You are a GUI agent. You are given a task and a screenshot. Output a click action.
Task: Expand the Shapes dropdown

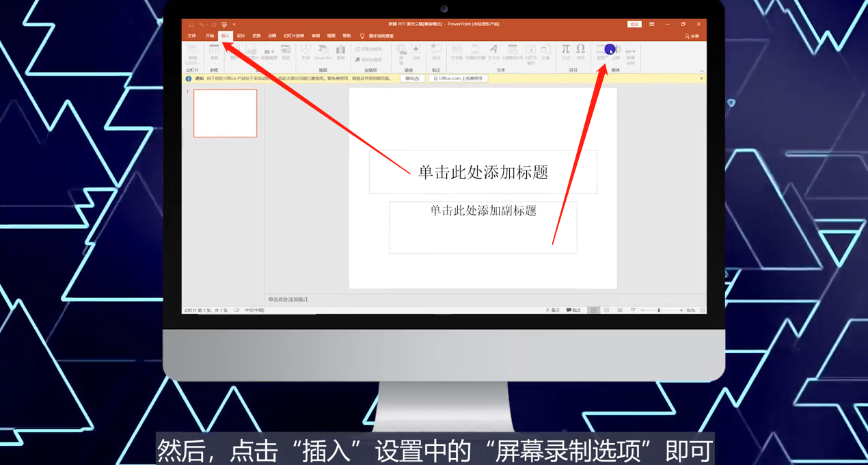[307, 64]
